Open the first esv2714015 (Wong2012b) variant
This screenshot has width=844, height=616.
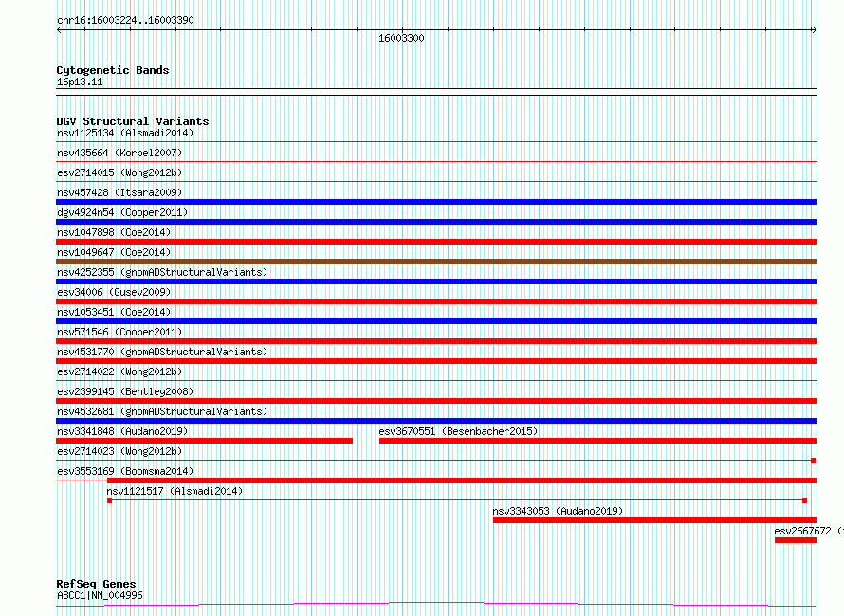[x=119, y=172]
